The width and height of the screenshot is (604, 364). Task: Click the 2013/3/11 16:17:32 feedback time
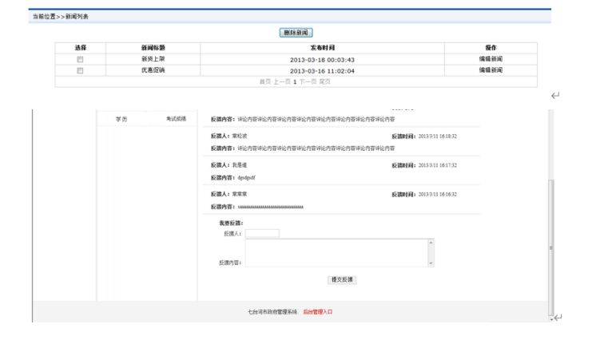pos(438,165)
